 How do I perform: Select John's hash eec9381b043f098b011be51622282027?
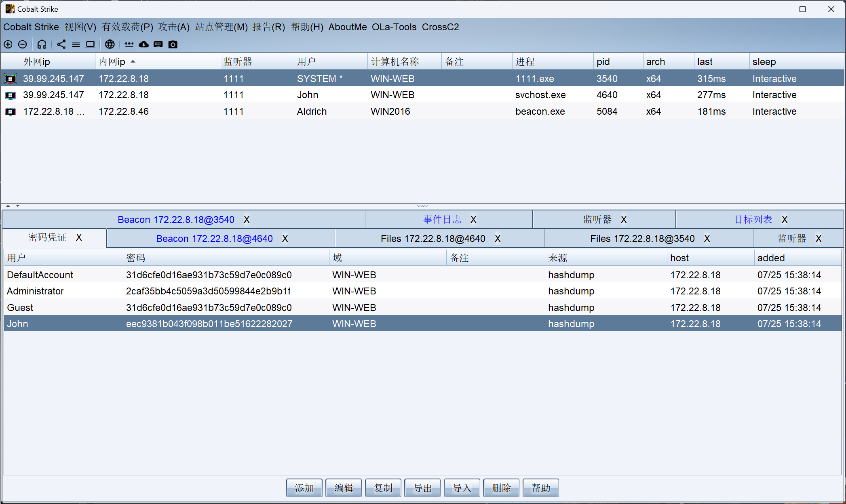point(209,324)
